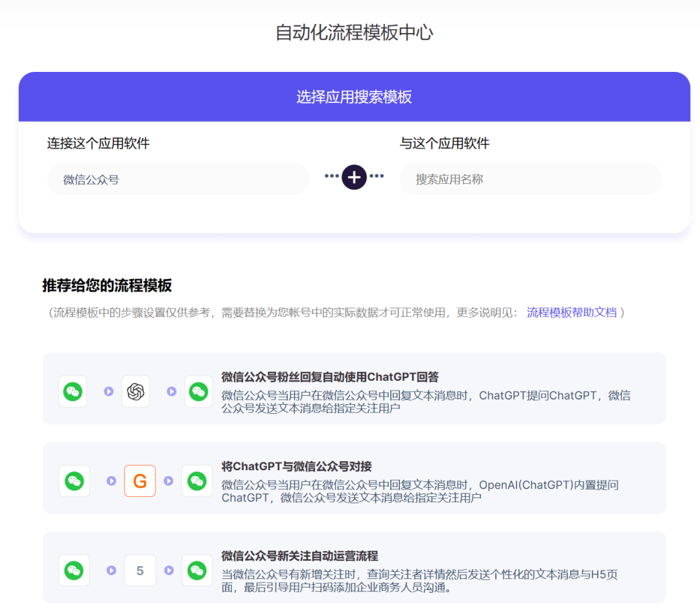Screen dimensions: 700x614
Task: Click the 搜索应用名称 search input
Action: tap(530, 179)
